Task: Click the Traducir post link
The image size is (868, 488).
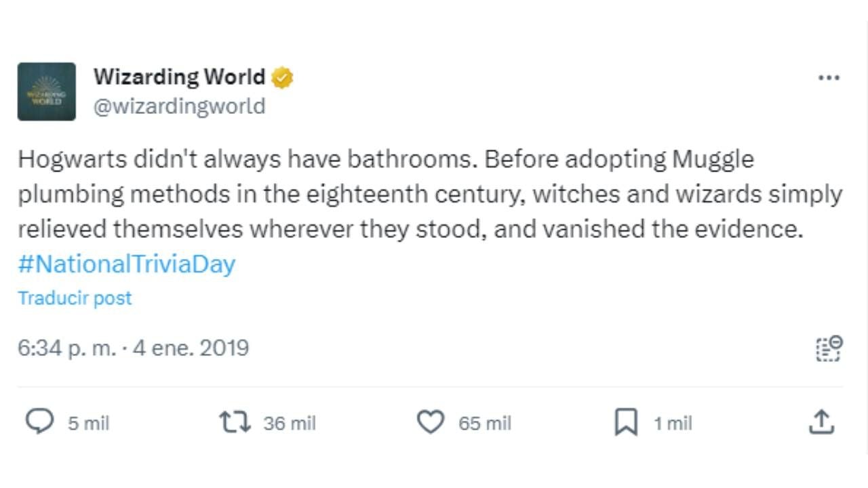Action: (75, 298)
